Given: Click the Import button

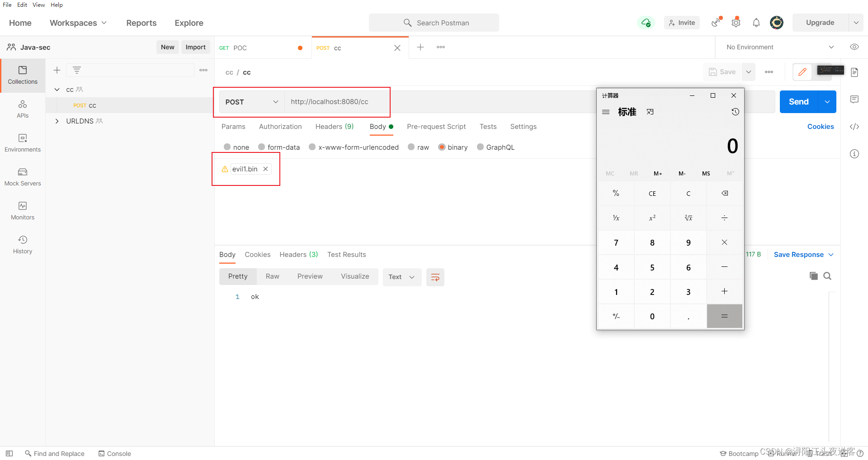Looking at the screenshot, I should coord(195,47).
